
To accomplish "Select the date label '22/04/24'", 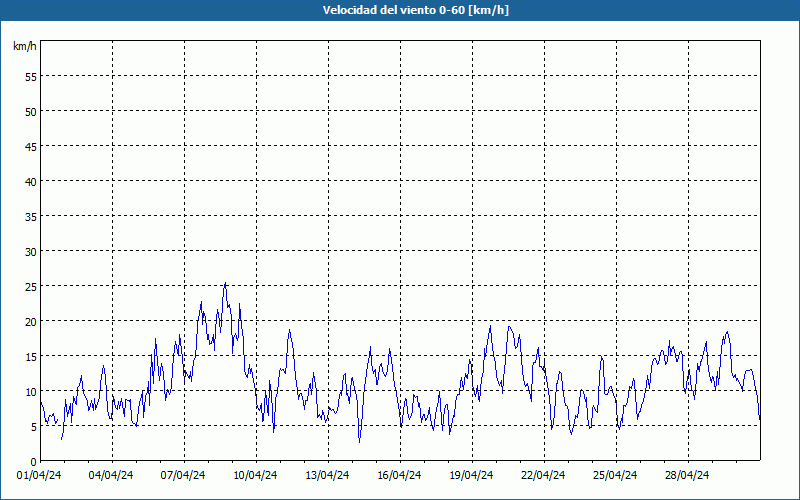I will (x=543, y=475).
